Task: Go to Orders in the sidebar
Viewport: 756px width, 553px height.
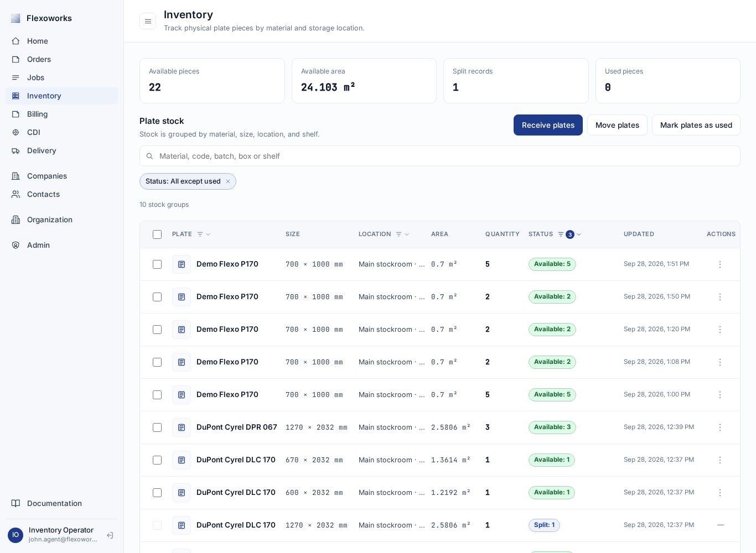Action: (61, 59)
